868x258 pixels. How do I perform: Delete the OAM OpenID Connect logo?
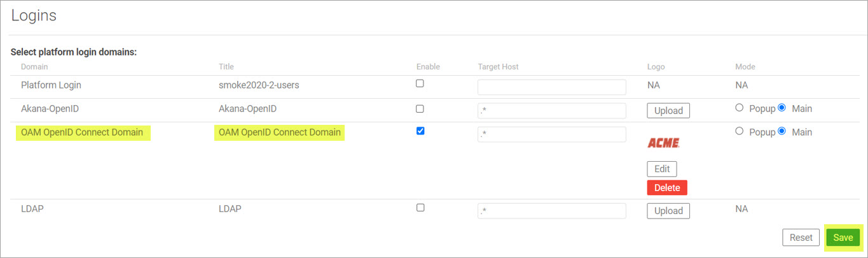667,188
